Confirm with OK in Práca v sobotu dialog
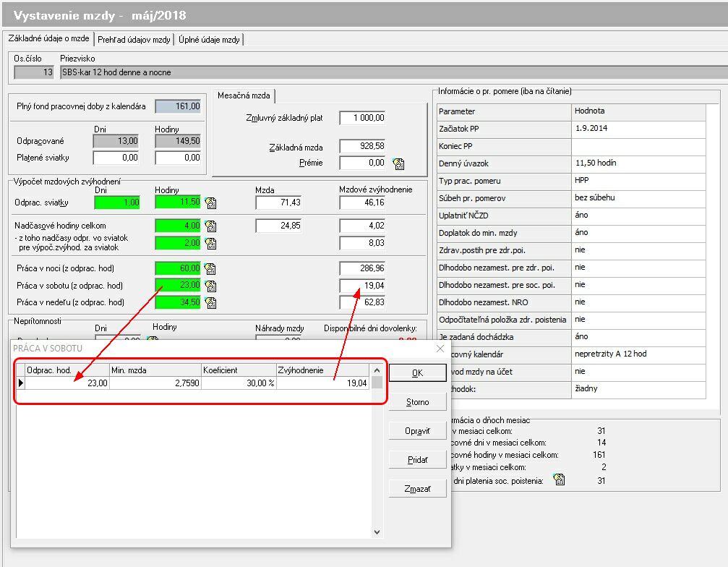728x567 pixels. [x=417, y=373]
